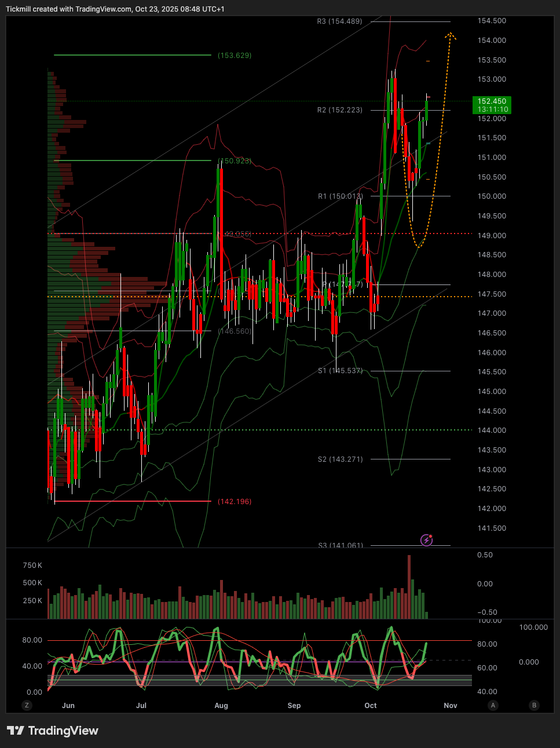This screenshot has height=748, width=560.
Task: Select the S1 (145.537) support label
Action: [x=340, y=371]
